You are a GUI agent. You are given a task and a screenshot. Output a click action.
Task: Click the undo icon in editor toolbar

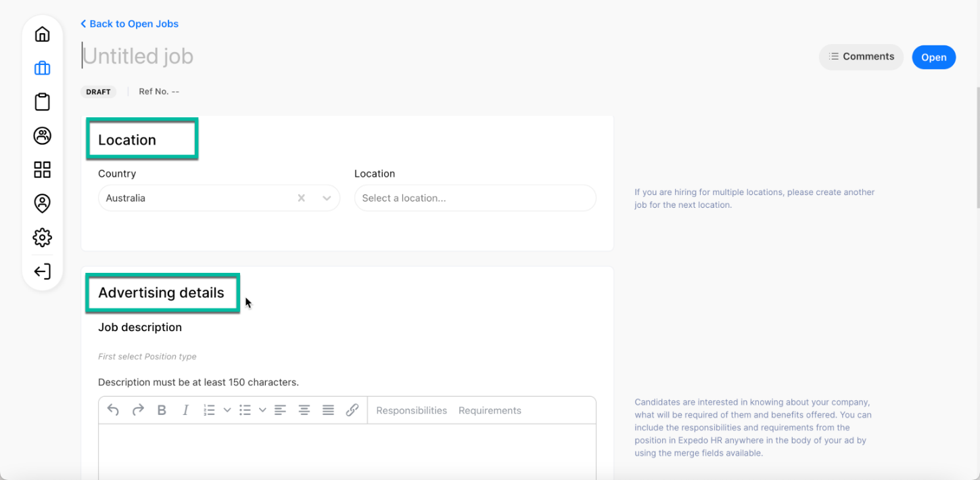click(113, 410)
